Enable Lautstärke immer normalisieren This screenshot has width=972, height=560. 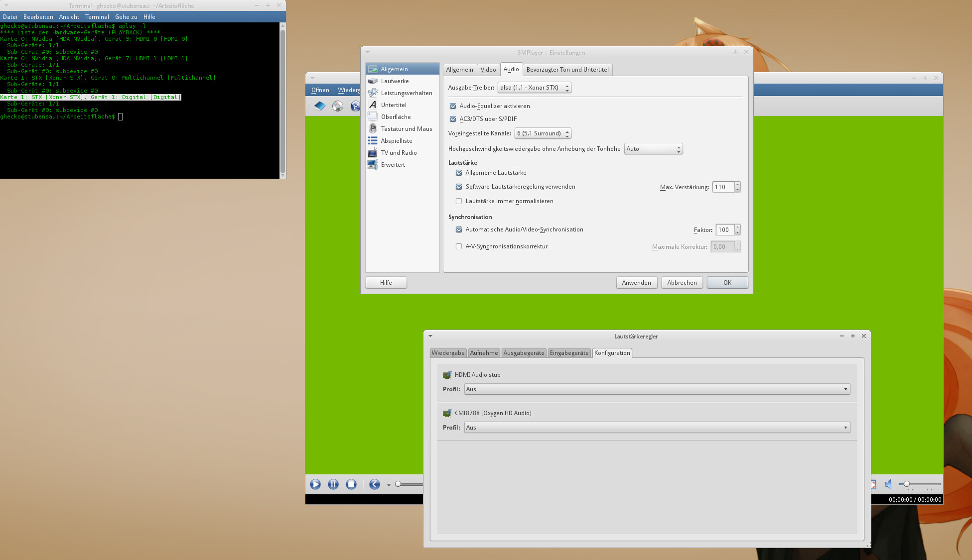[459, 201]
